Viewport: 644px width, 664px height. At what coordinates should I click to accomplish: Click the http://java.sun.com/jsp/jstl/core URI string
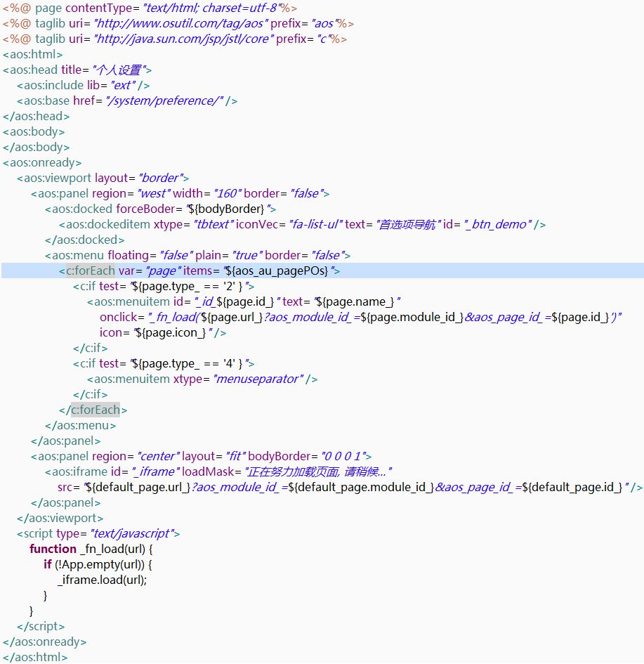click(183, 39)
